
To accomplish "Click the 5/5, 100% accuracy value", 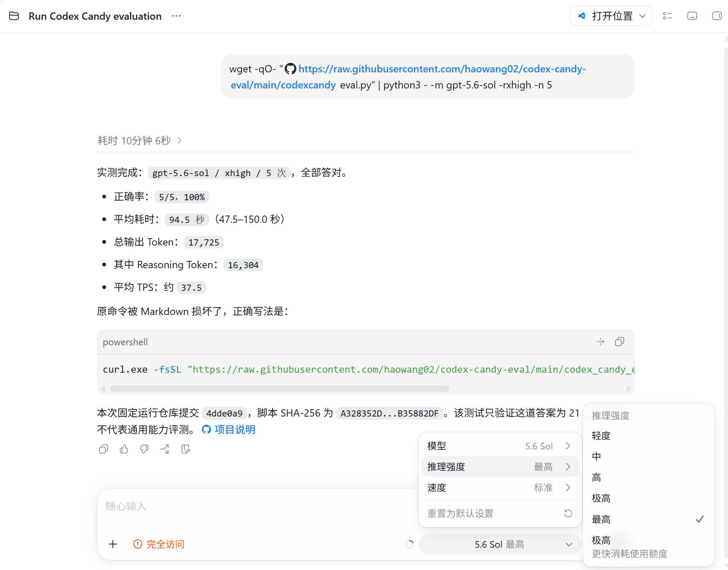I will 182,197.
